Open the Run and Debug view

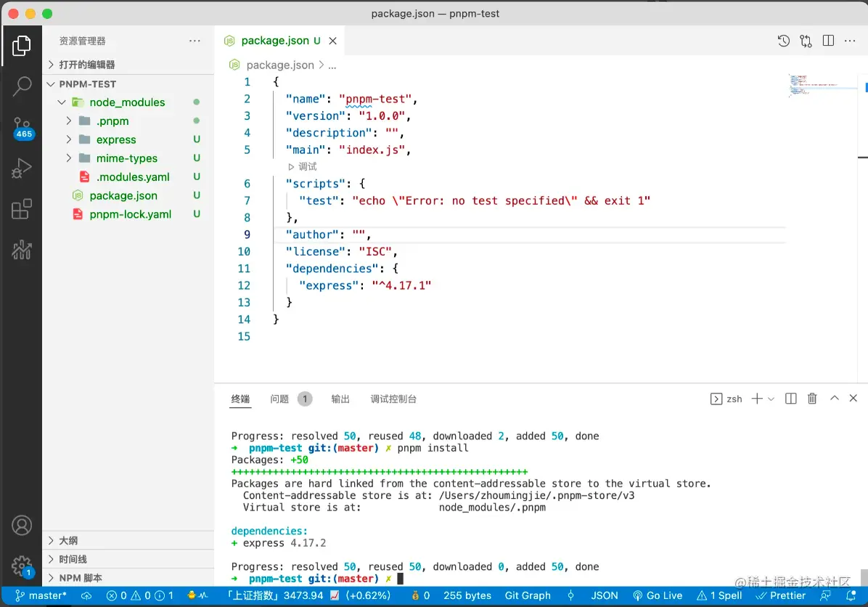click(x=22, y=168)
